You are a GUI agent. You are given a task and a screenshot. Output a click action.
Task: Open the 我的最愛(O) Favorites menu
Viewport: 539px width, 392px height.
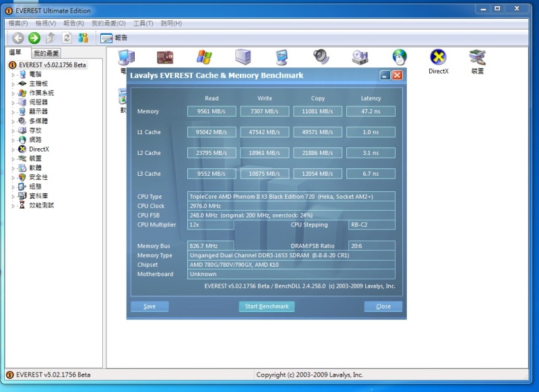pyautogui.click(x=108, y=24)
